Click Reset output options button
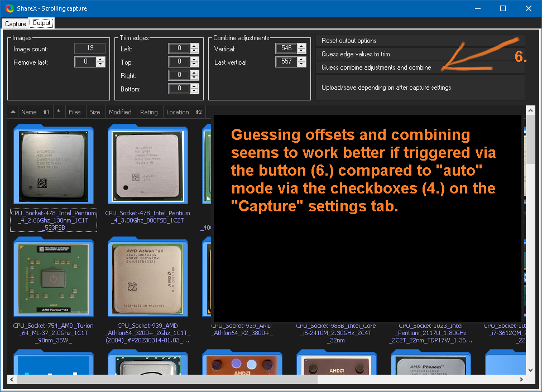The height and width of the screenshot is (392, 542). (420, 41)
